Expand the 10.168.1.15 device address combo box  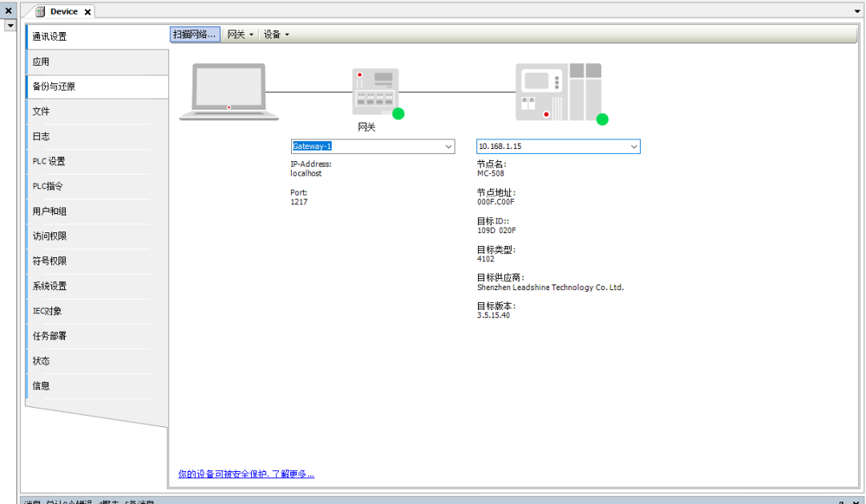pos(633,147)
